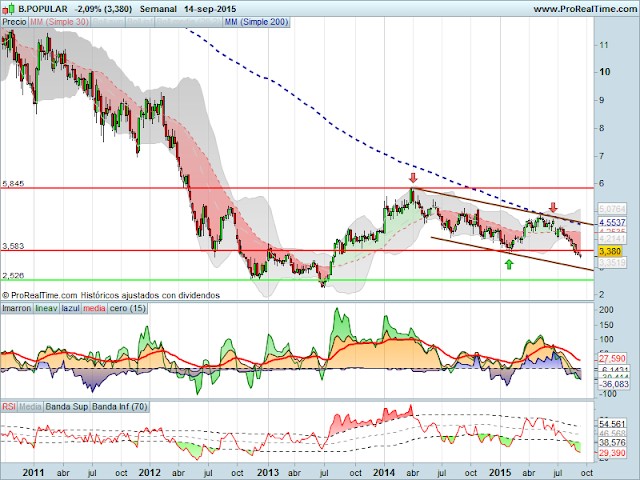The image size is (640, 480).
Task: Select the dimmed Boll media (20 2) label
Action: (x=189, y=22)
